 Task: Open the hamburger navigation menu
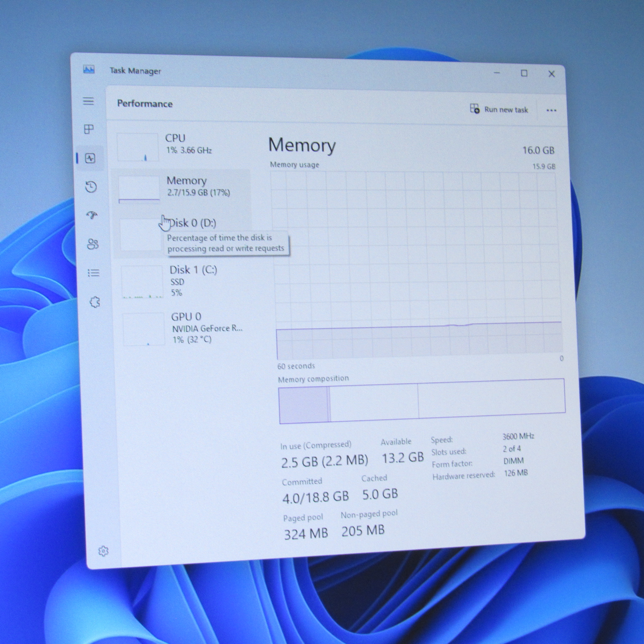click(88, 101)
